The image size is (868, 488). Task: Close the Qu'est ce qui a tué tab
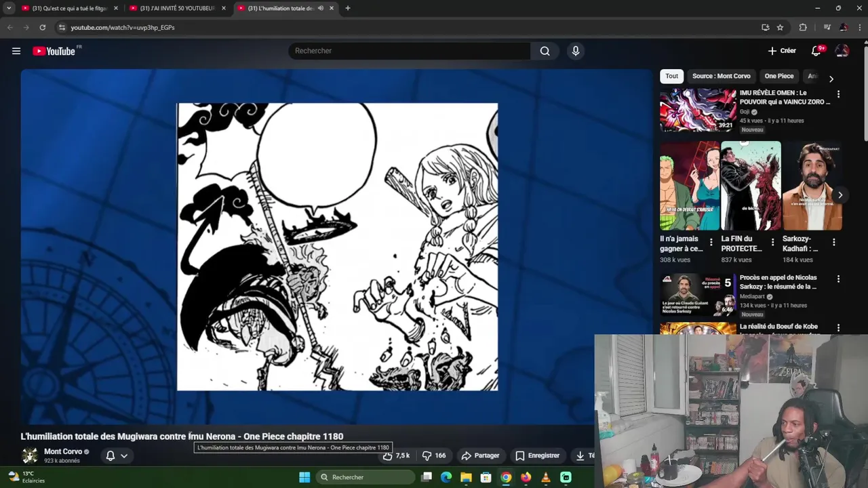116,8
